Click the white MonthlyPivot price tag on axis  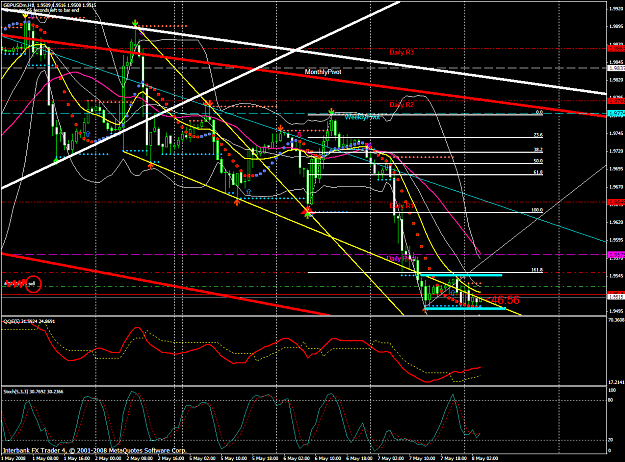616,68
